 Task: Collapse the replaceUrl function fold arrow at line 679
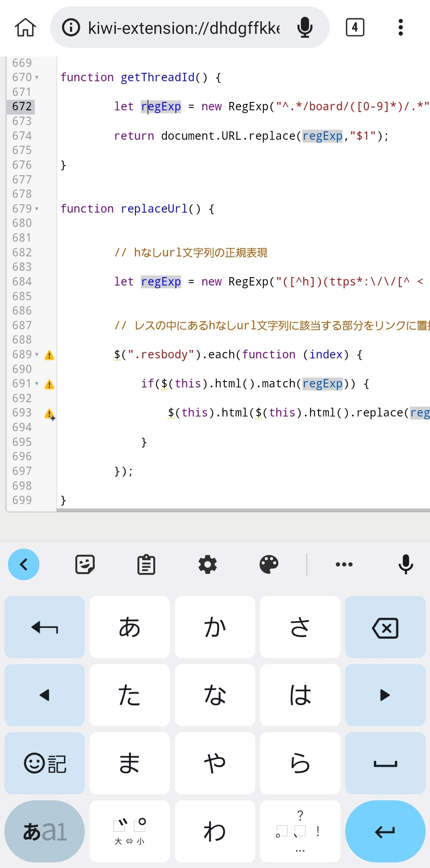tap(37, 209)
